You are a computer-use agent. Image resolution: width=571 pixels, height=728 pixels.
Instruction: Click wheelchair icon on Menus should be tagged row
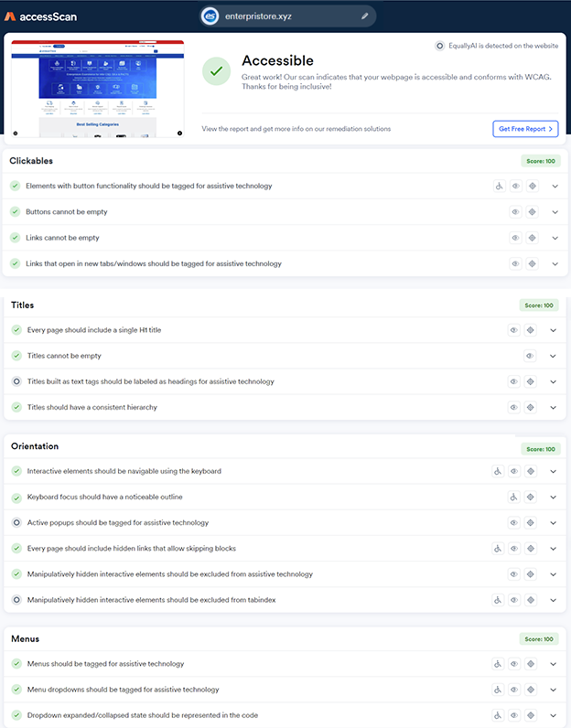coord(498,664)
